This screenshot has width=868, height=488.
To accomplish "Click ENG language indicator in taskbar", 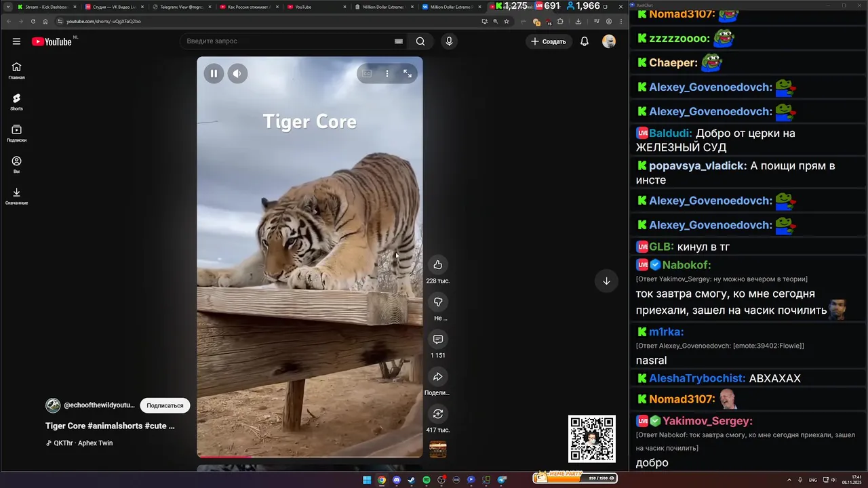I will click(813, 480).
